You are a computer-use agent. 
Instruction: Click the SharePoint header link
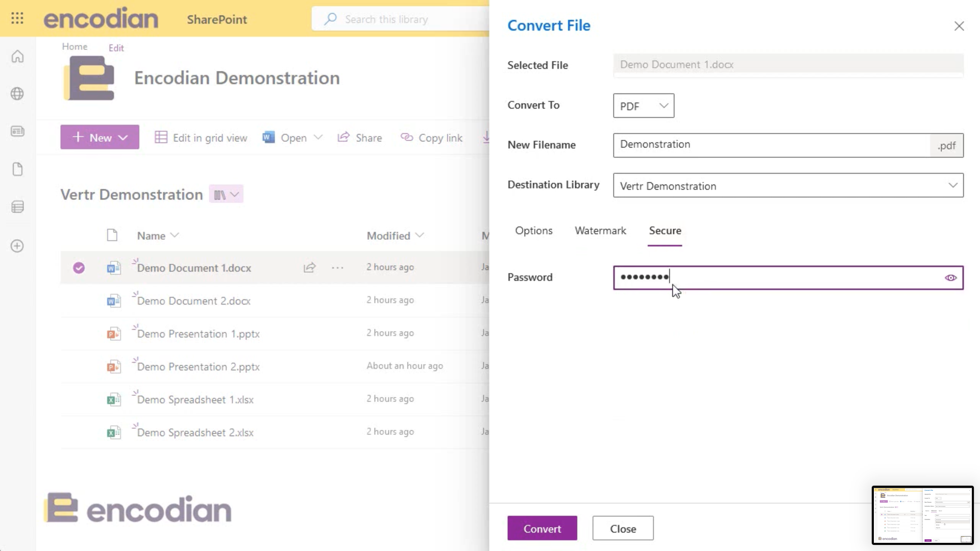(x=217, y=19)
